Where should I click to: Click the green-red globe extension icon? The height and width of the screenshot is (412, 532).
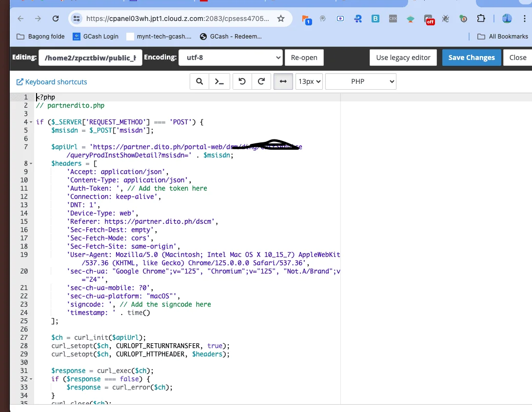click(x=463, y=19)
